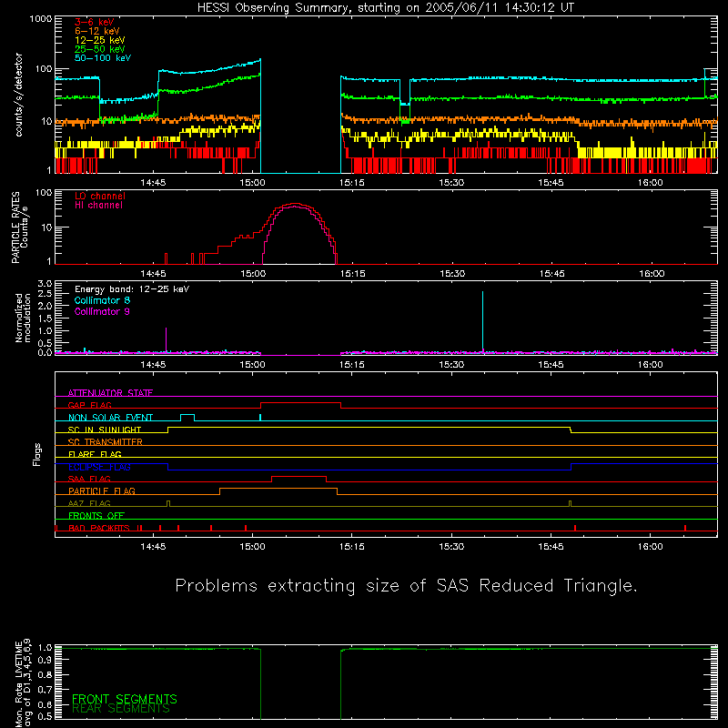Viewport: 728px width, 728px height.
Task: Select the 50-100 keV legend label
Action: [x=103, y=58]
